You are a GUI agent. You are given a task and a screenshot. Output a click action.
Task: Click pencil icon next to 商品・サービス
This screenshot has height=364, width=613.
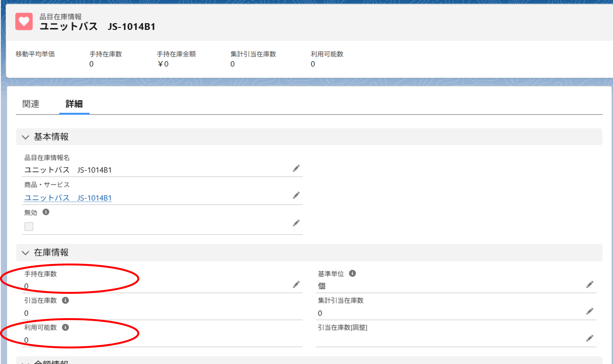[296, 196]
